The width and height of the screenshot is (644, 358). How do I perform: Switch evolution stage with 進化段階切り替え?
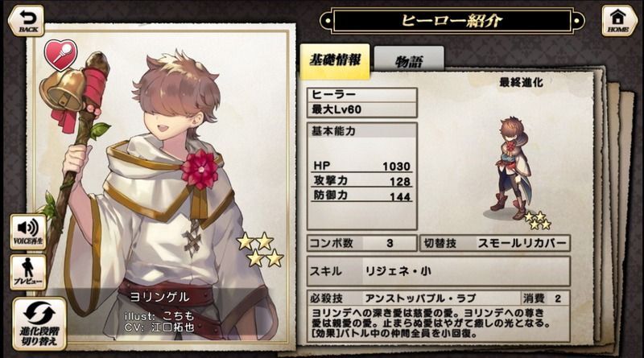pos(39,324)
